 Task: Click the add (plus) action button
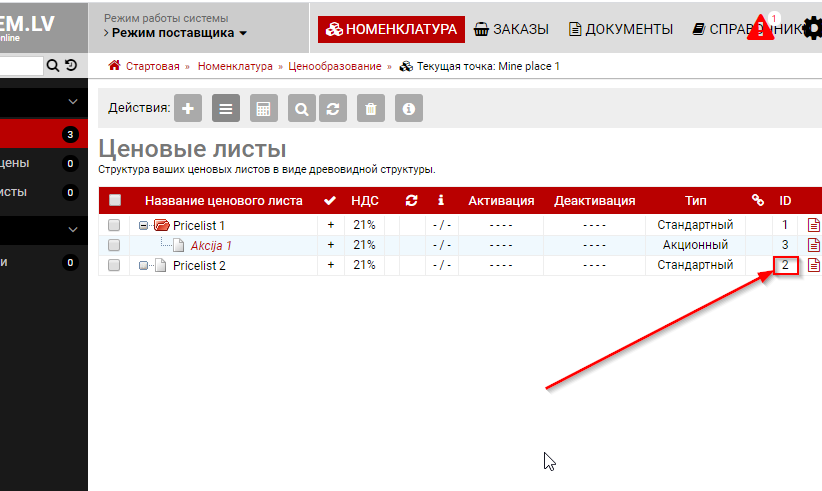click(187, 108)
